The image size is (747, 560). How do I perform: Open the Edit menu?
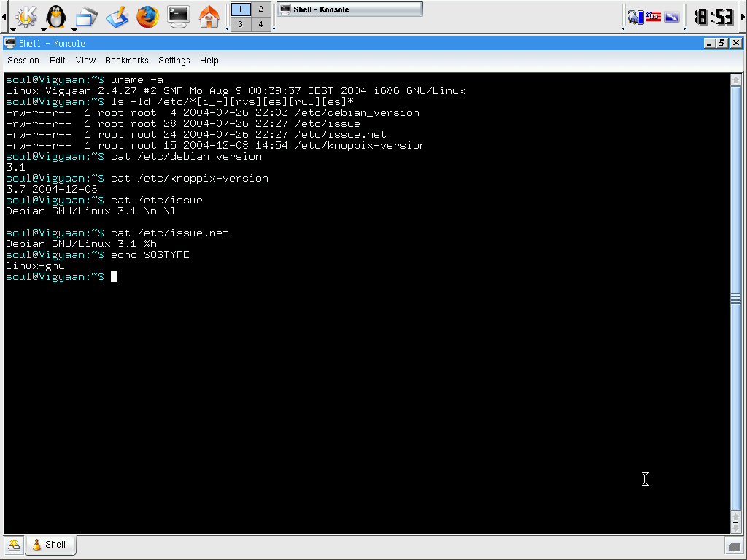(57, 61)
